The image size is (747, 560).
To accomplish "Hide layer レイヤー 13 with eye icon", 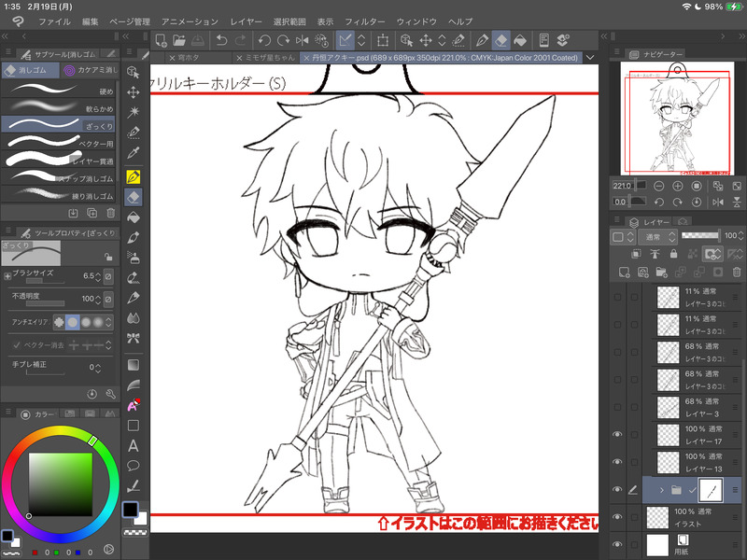I will [617, 462].
